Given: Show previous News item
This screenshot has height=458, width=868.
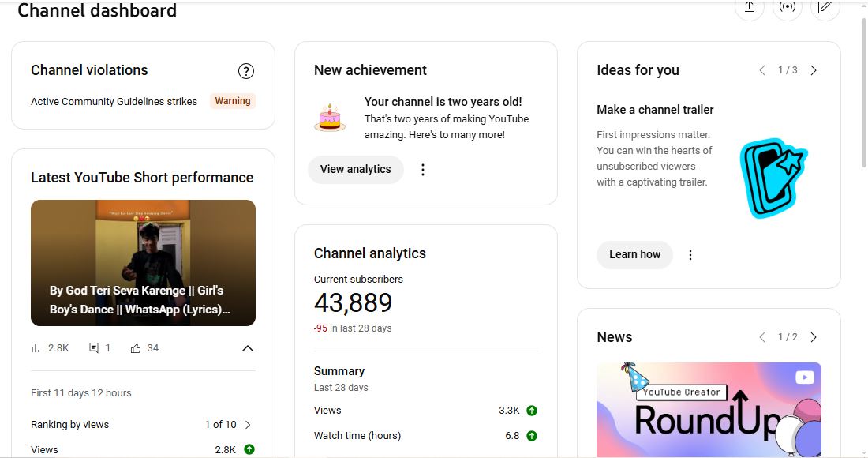Looking at the screenshot, I should click(762, 337).
